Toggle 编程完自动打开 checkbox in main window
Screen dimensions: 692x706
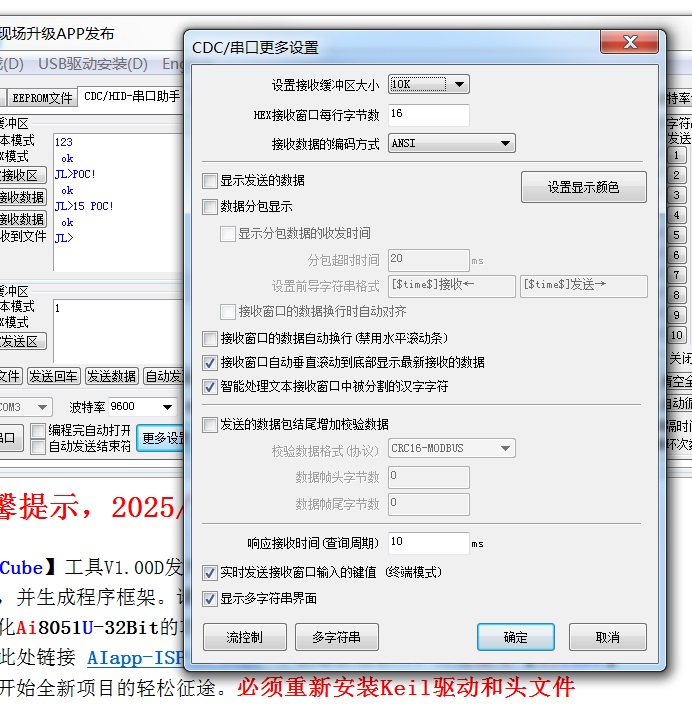(x=38, y=430)
